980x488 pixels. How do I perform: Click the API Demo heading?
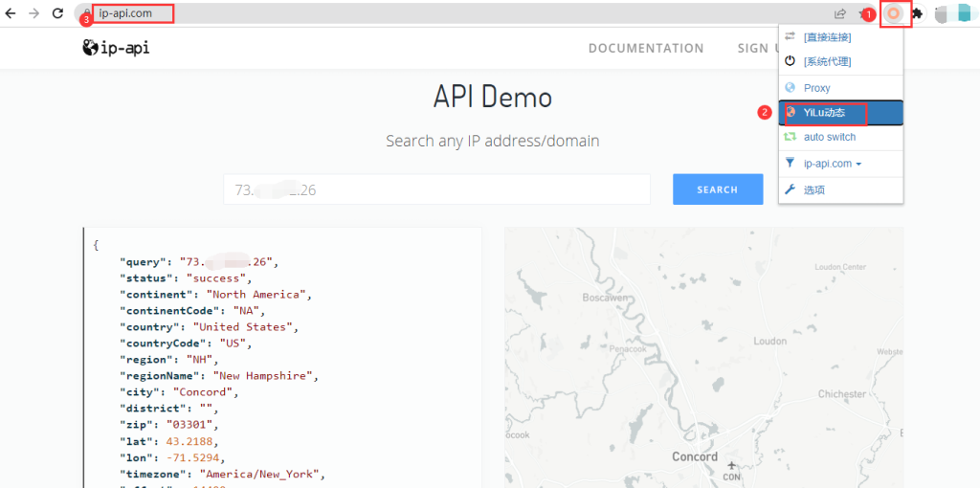493,98
